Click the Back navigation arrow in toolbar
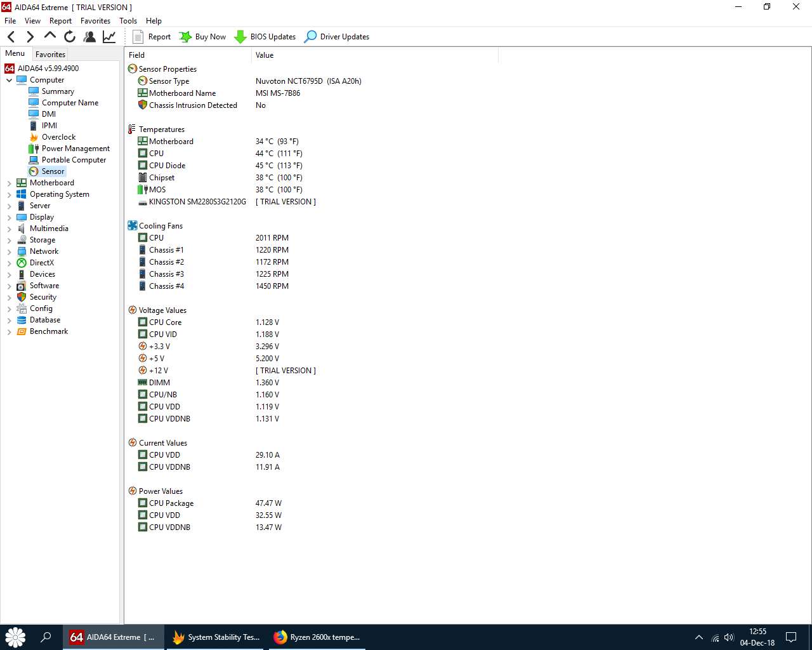Screen dimensions: 812x650 click(x=11, y=37)
